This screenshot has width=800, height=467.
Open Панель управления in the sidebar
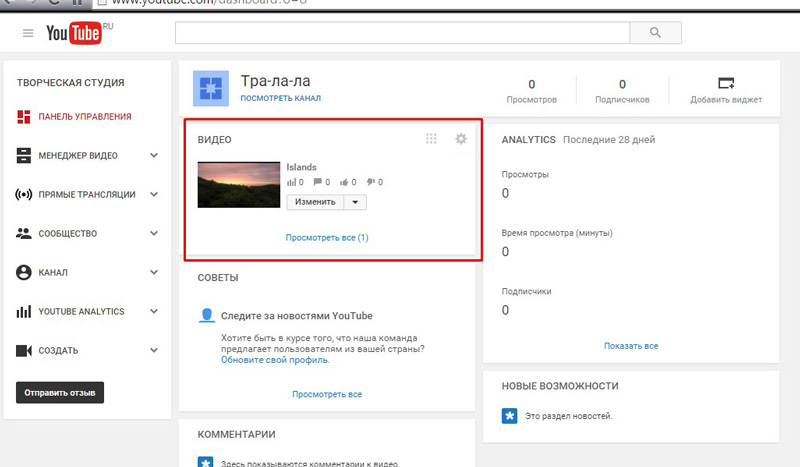84,117
